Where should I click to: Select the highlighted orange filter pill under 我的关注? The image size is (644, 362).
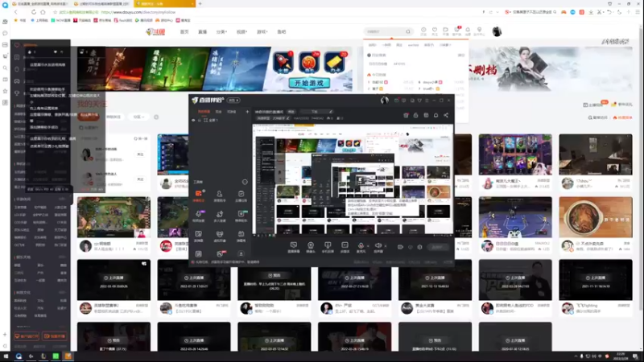tap(89, 116)
